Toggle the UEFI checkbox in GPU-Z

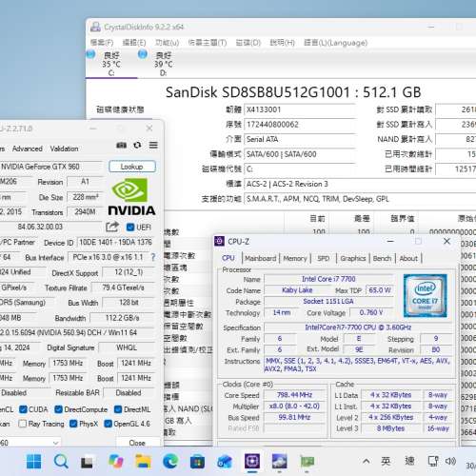pos(130,228)
